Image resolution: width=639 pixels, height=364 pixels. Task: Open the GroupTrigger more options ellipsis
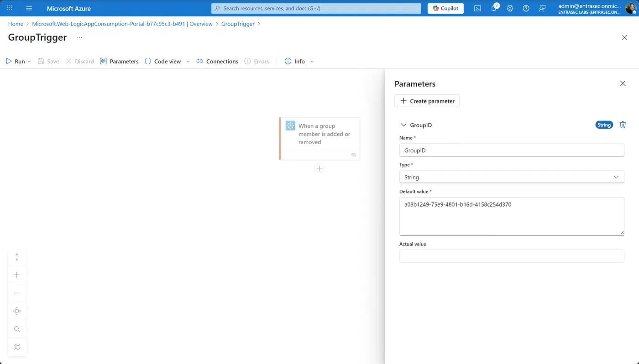pos(79,37)
